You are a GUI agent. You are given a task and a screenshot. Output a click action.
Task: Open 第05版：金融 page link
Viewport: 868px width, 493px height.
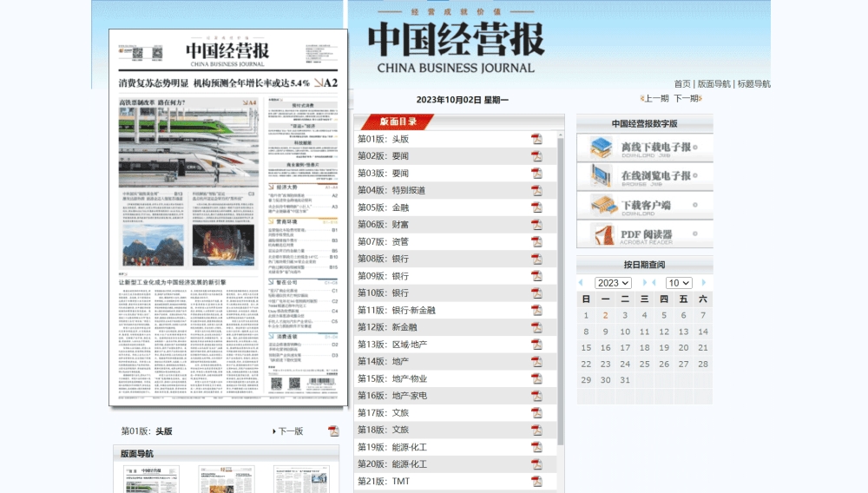383,207
